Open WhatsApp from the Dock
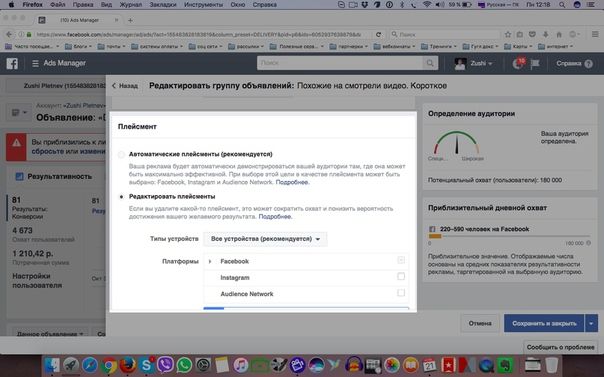The image size is (604, 377). [x=184, y=365]
